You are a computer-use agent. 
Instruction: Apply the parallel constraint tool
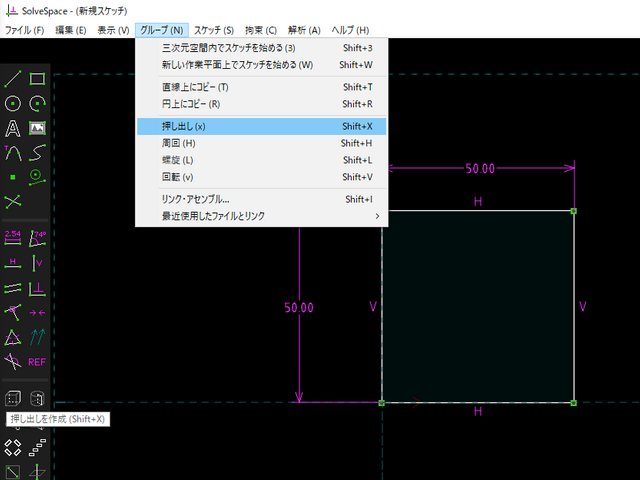tap(13, 288)
